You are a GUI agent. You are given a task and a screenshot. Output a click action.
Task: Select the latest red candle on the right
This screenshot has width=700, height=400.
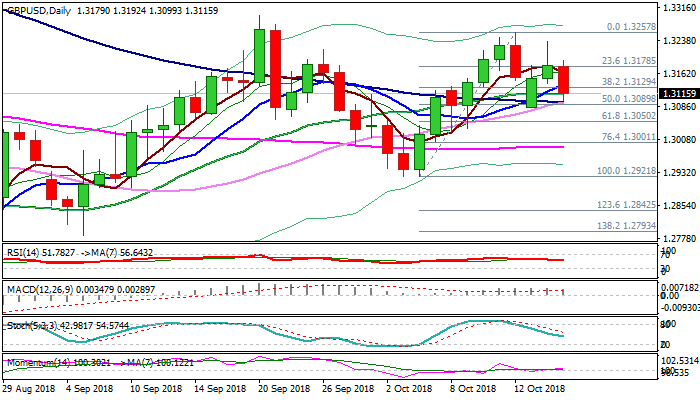[x=565, y=80]
